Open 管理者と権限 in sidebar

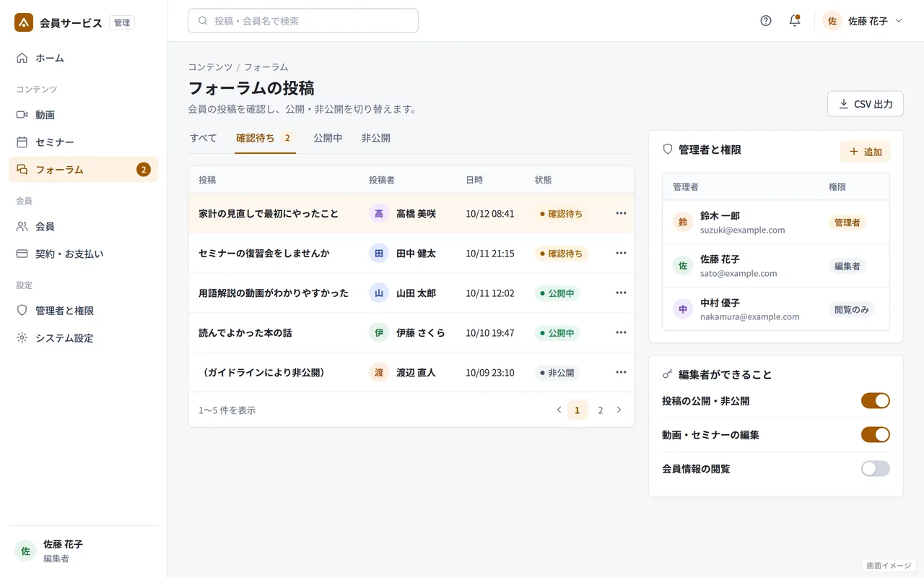point(84,310)
